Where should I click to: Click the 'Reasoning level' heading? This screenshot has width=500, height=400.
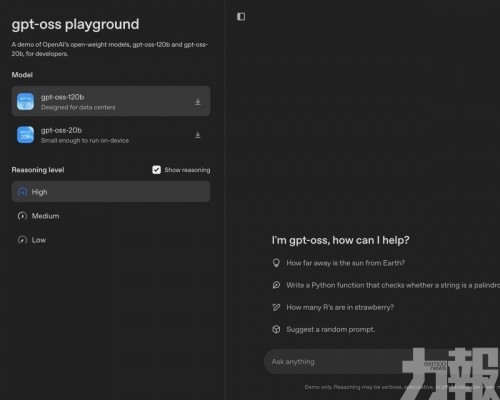pos(38,170)
